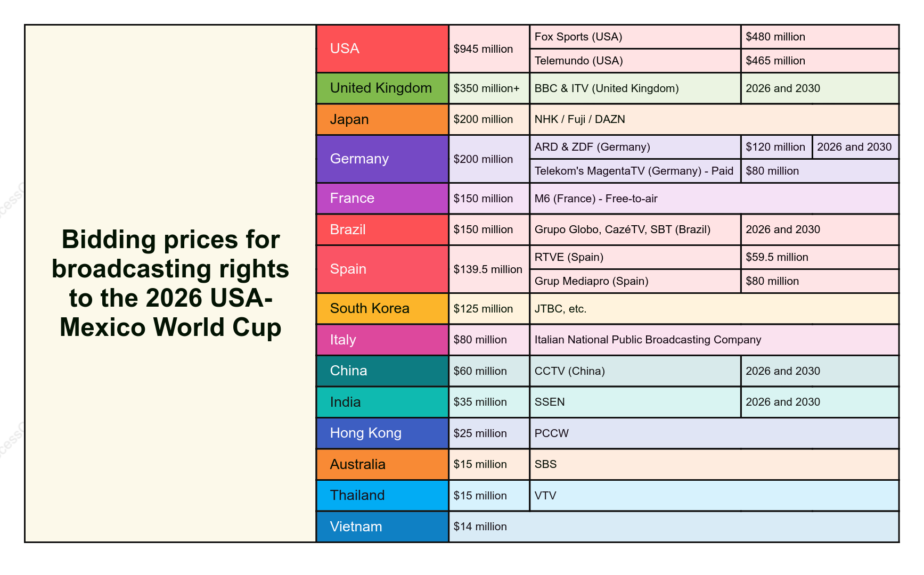This screenshot has width=924, height=575.
Task: Select the South Korea country node
Action: click(382, 308)
